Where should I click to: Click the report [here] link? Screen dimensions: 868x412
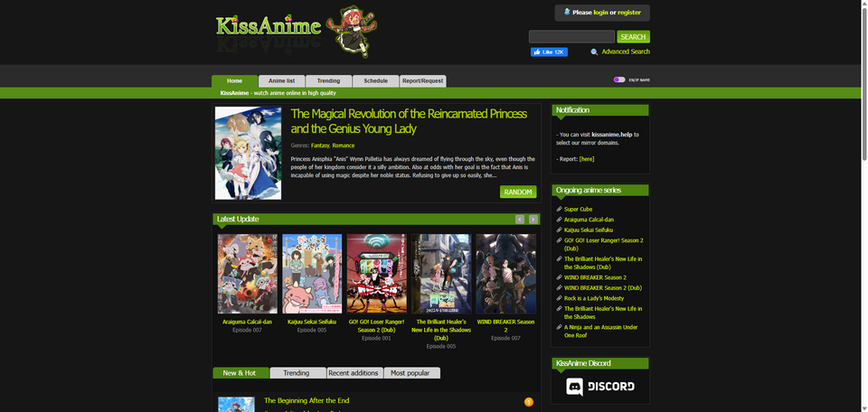click(587, 159)
